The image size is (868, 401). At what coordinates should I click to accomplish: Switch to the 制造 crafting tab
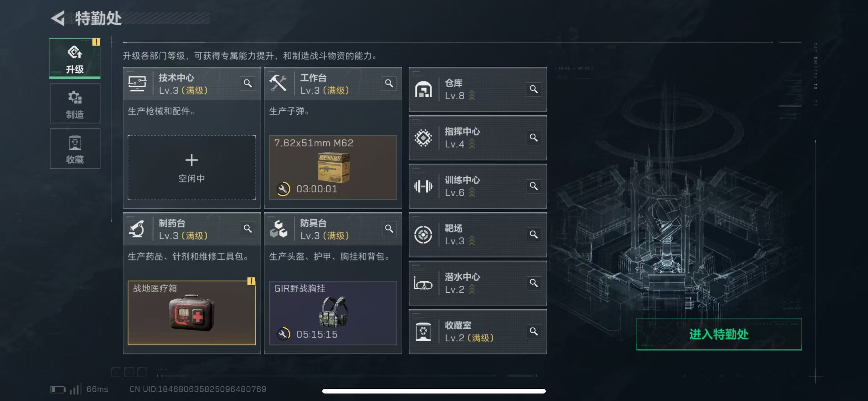[x=75, y=103]
